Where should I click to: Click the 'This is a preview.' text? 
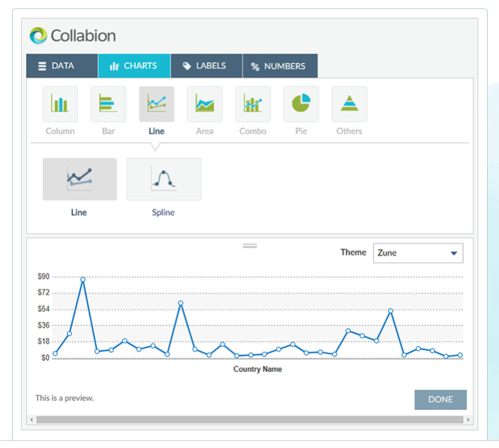[x=65, y=398]
